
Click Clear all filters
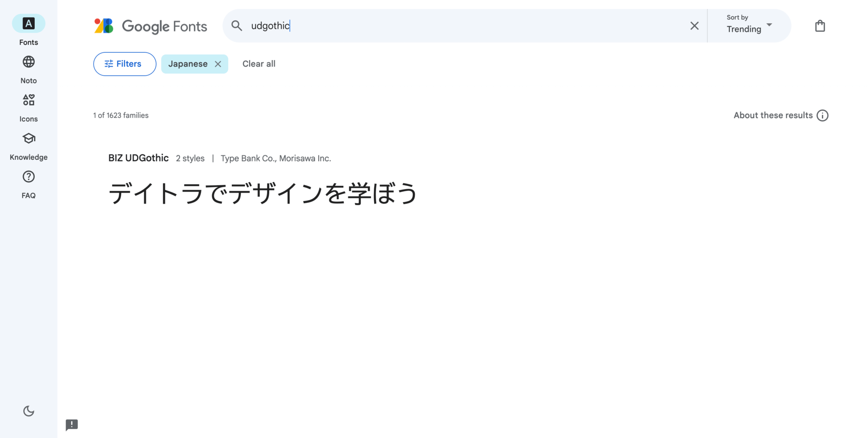coord(259,64)
